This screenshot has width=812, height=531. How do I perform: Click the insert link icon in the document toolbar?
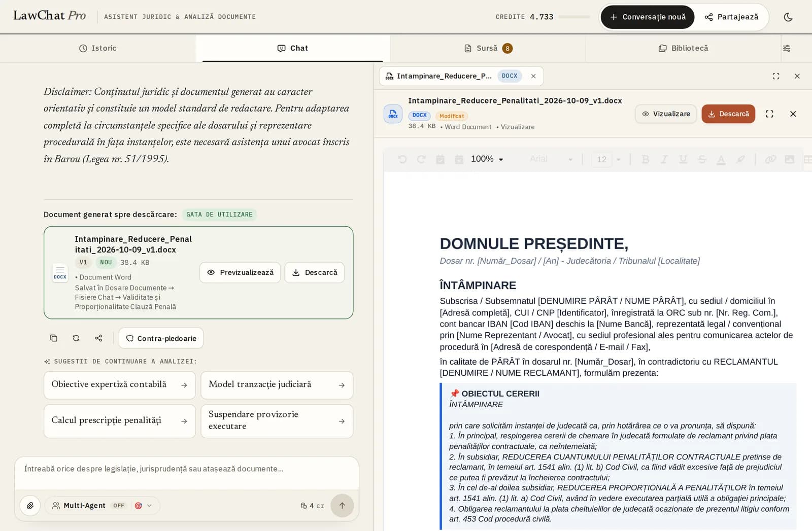click(770, 159)
